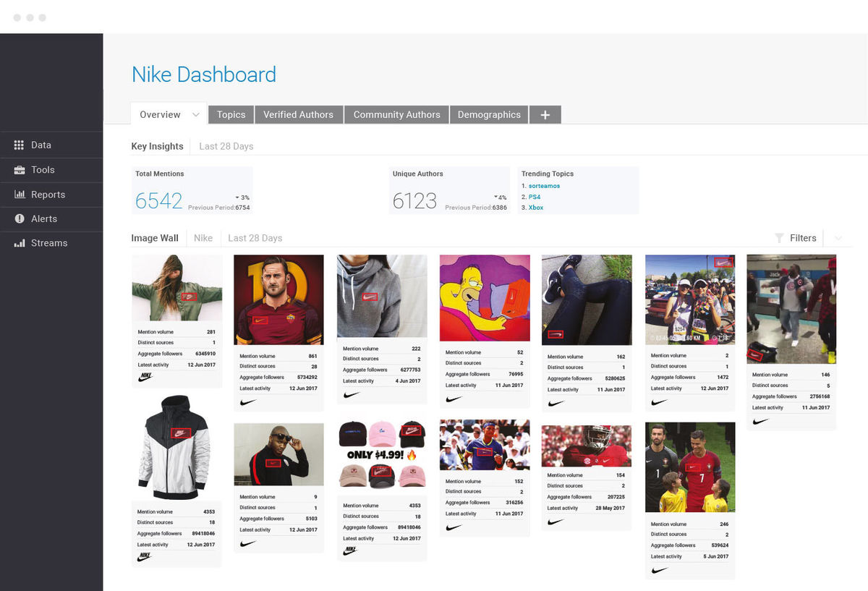Follow the PS4 trending topic link
The image size is (868, 591).
click(535, 197)
